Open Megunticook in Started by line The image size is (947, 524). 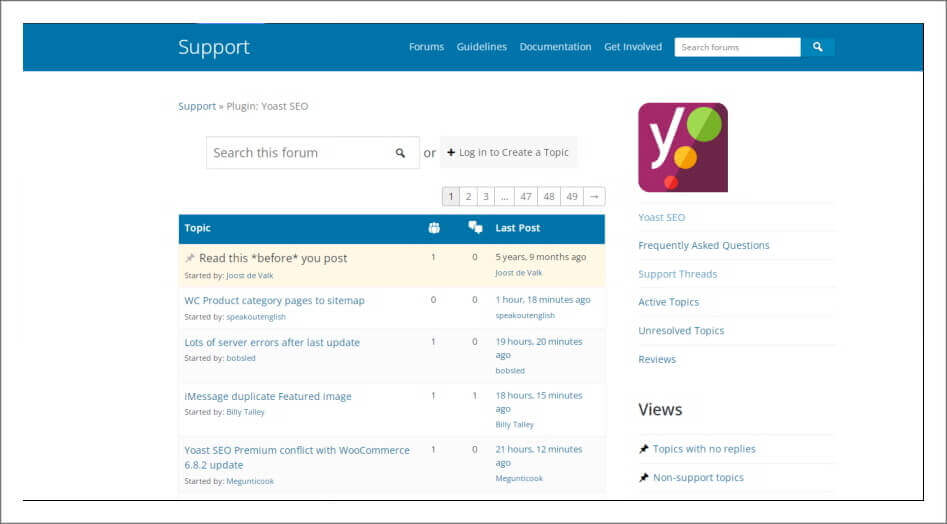pos(250,481)
